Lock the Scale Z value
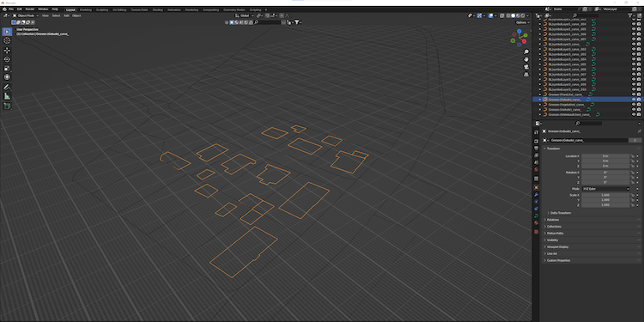 (x=633, y=204)
